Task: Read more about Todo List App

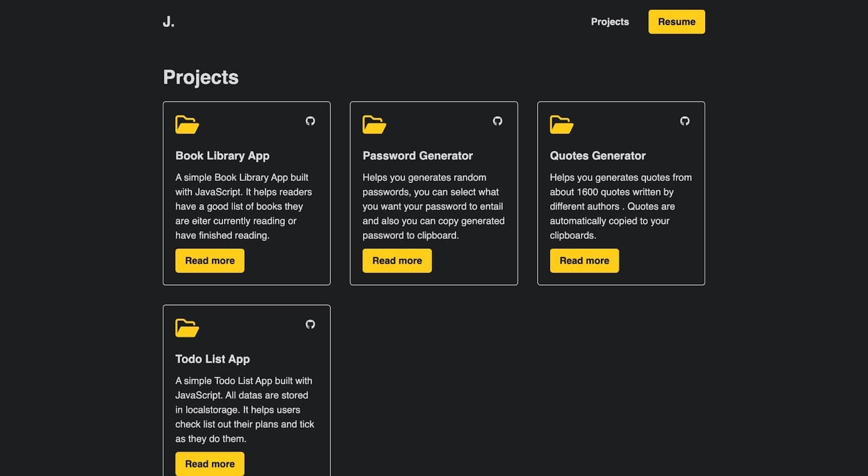Action: point(210,464)
